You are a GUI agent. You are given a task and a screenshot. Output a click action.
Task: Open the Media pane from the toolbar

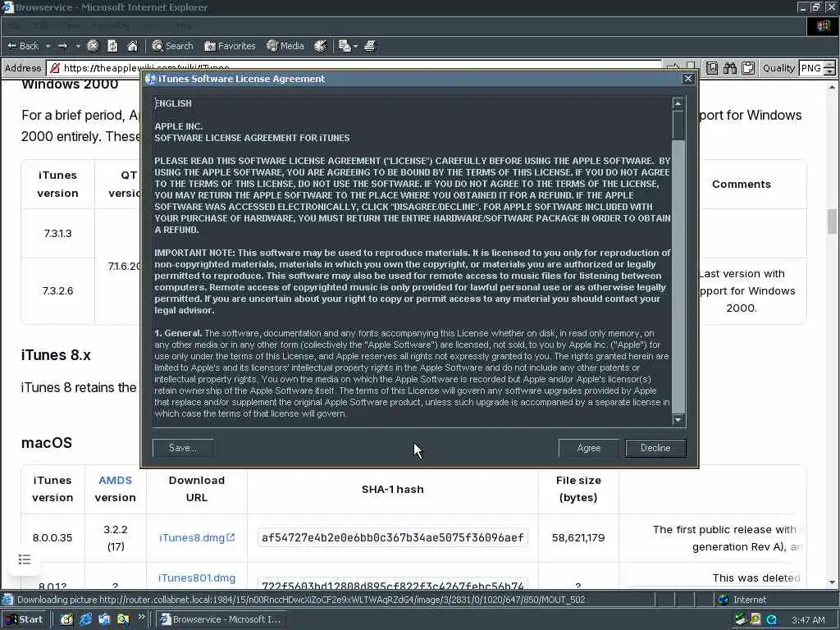tap(285, 46)
